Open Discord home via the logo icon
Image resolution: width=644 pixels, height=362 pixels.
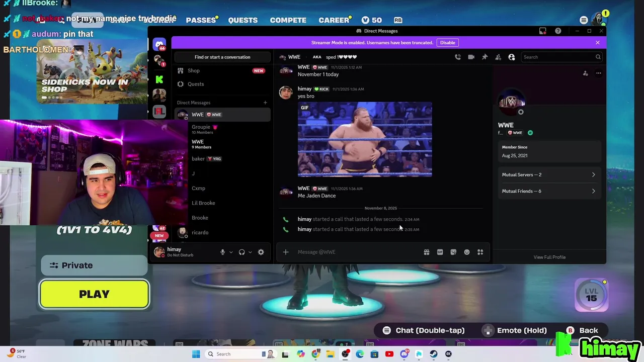pyautogui.click(x=159, y=45)
